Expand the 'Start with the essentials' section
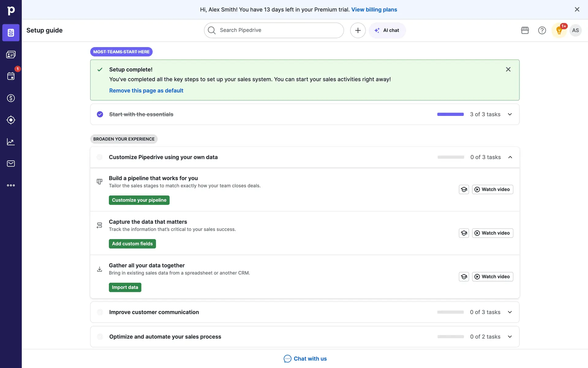588x368 pixels. coord(510,114)
